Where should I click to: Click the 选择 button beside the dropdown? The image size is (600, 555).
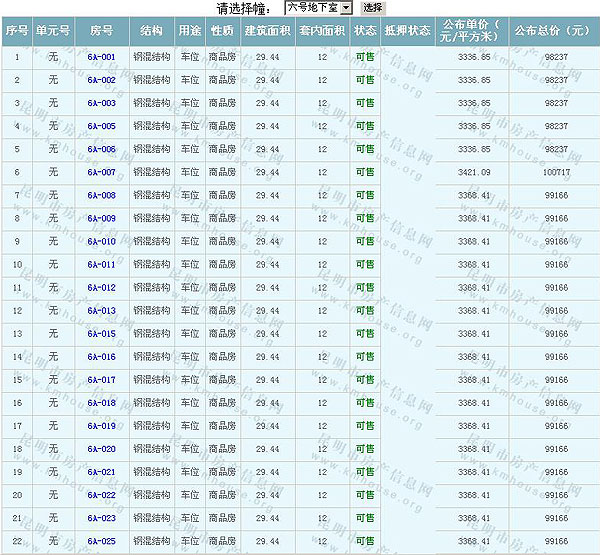[x=372, y=7]
